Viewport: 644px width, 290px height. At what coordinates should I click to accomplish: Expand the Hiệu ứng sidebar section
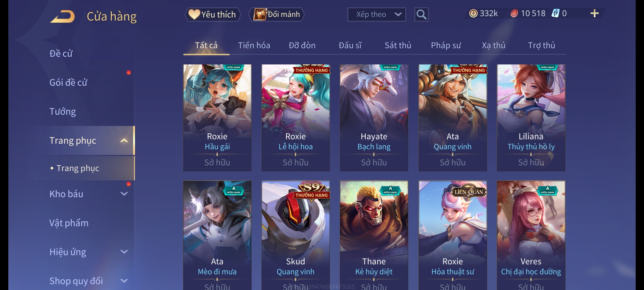[124, 252]
